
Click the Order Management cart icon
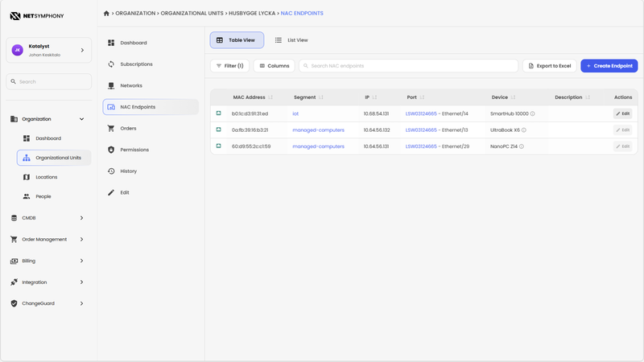coord(14,239)
